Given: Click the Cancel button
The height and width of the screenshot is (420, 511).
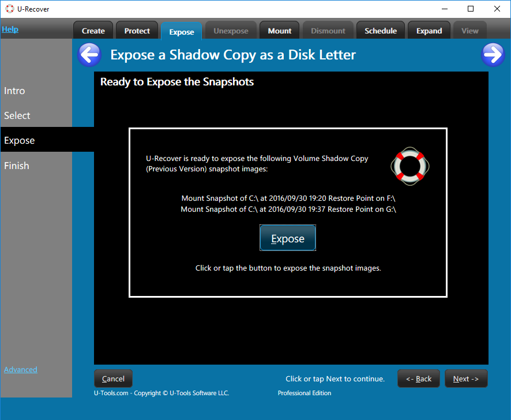Looking at the screenshot, I should (114, 378).
